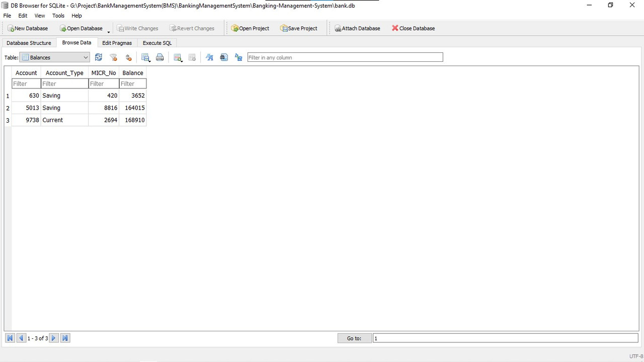Select the cell with account 9738
The height and width of the screenshot is (362, 644).
click(26, 120)
